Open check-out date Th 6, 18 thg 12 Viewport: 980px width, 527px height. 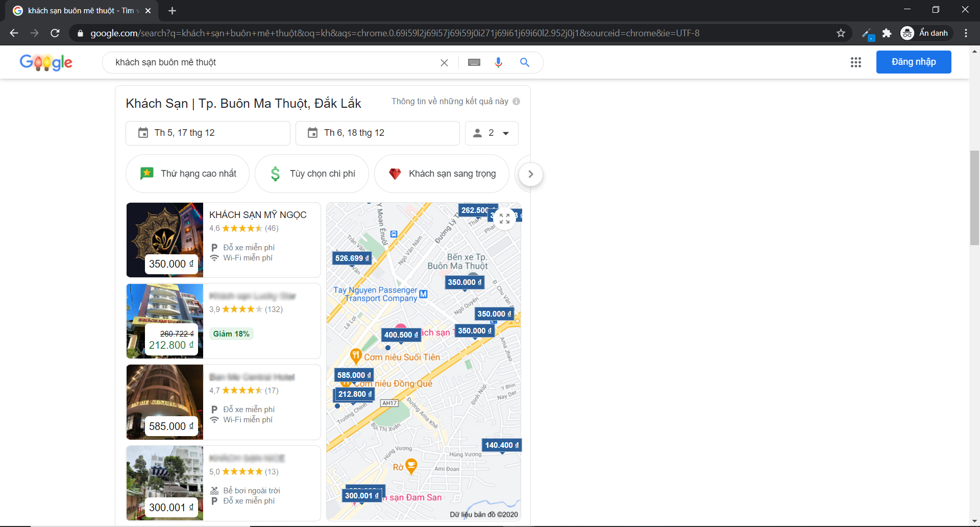(x=378, y=133)
